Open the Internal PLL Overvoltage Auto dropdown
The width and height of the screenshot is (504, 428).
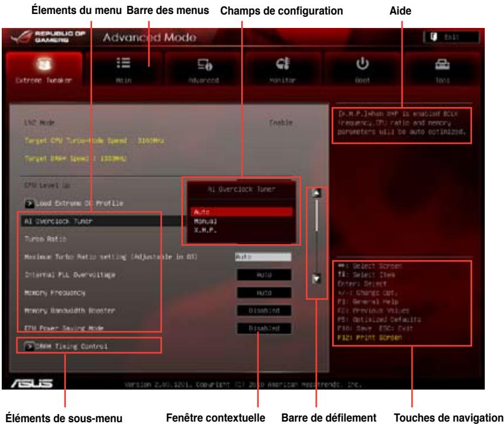pyautogui.click(x=264, y=275)
